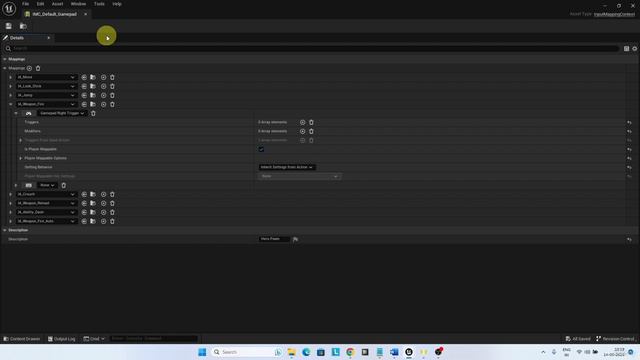Collapse the Description category

pyautogui.click(x=4, y=230)
